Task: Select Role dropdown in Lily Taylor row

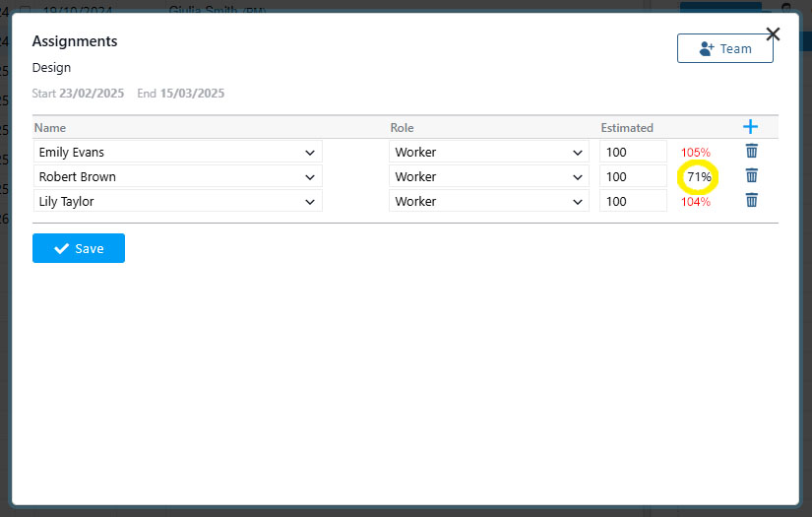Action: point(489,202)
